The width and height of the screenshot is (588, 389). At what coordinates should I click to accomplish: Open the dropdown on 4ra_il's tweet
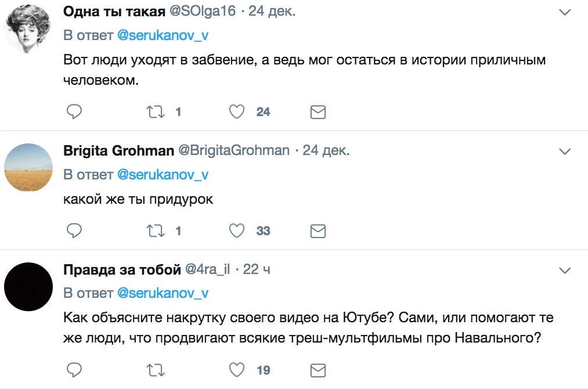pos(564,270)
